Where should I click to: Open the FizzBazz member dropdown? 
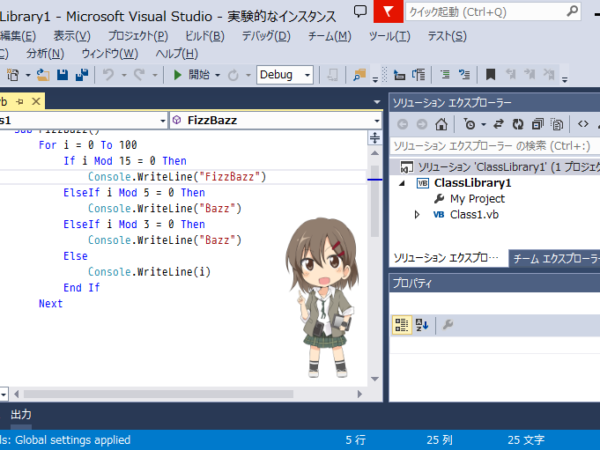pos(276,121)
